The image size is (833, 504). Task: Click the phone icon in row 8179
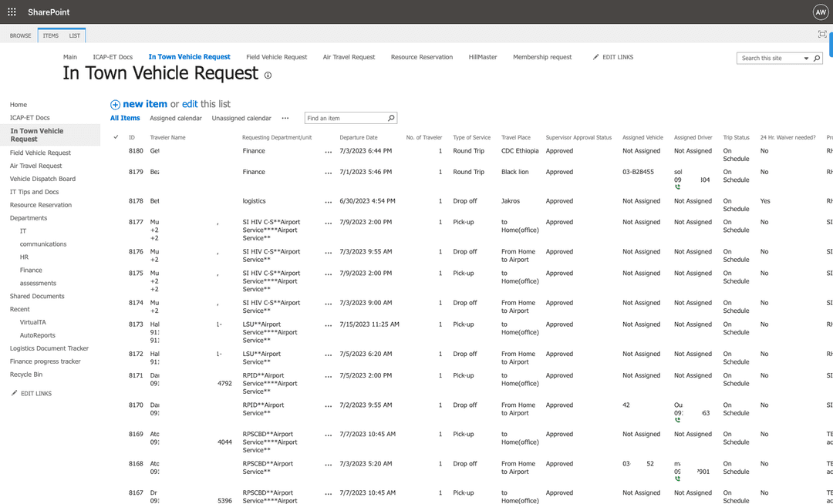coord(677,187)
